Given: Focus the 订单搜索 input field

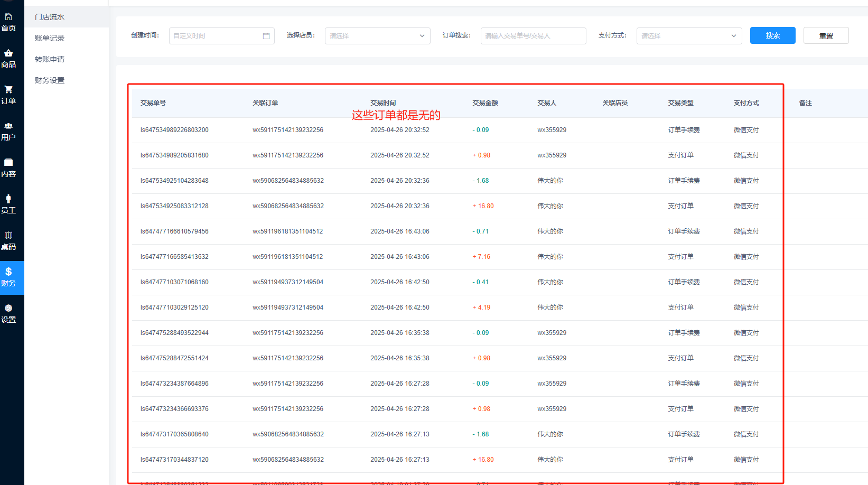Looking at the screenshot, I should (x=534, y=36).
